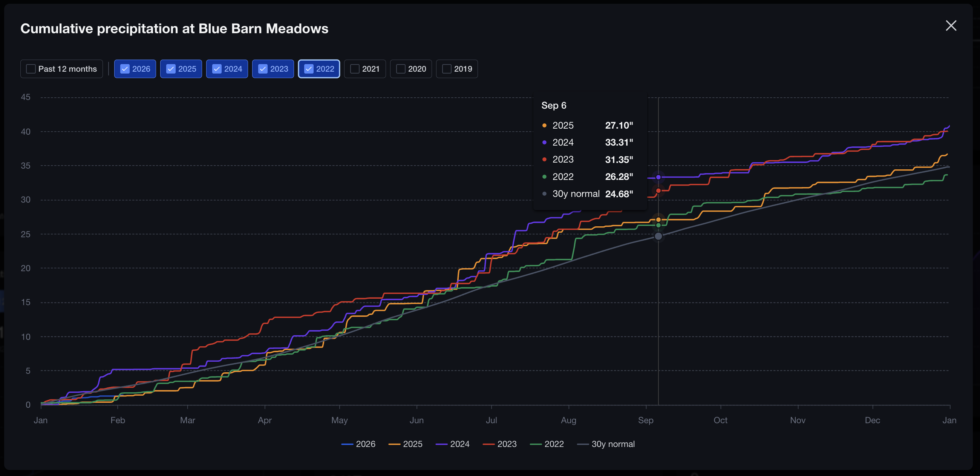Click the 2024 purple data point marker
980x476 pixels.
coord(658,177)
